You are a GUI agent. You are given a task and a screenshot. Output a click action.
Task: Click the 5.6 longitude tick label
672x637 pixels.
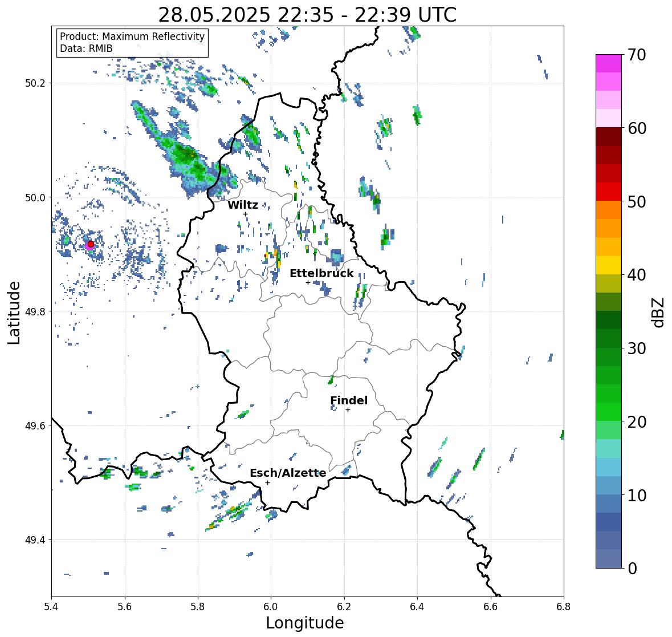coord(125,607)
